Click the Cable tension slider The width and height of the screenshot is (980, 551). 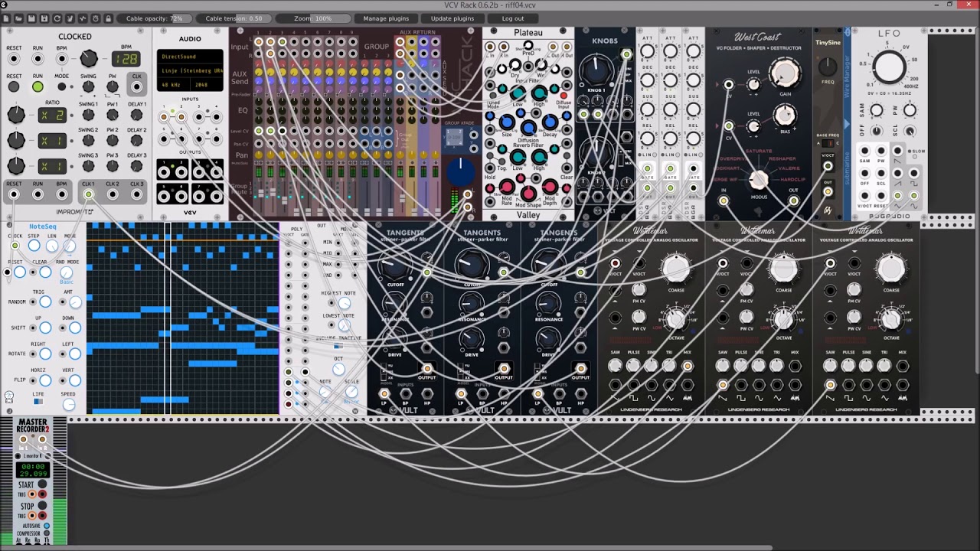point(234,18)
